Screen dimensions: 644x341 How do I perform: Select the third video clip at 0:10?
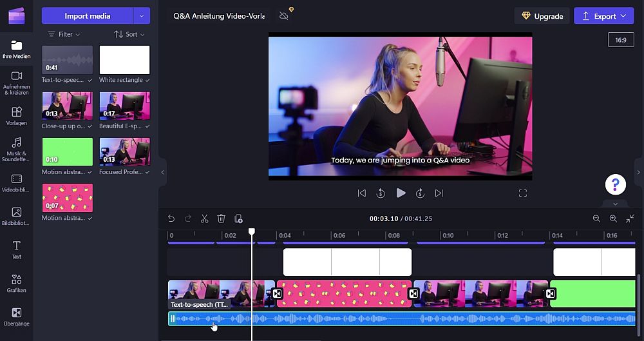click(480, 294)
